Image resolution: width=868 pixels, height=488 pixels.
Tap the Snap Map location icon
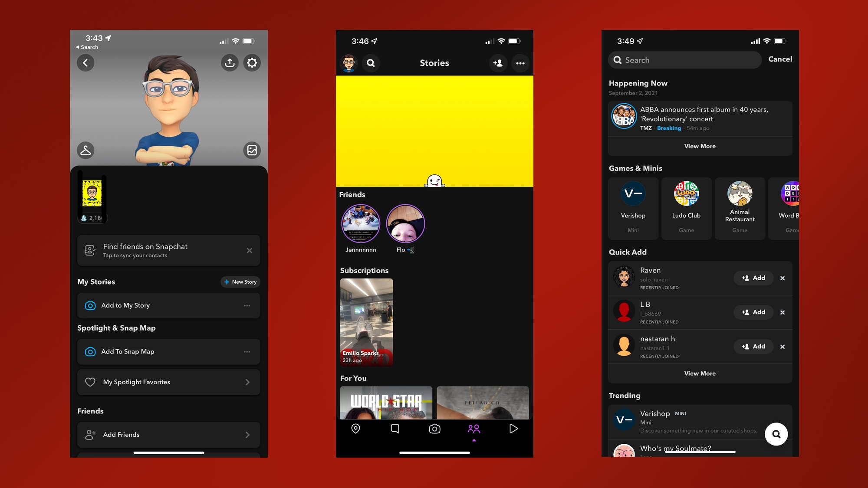point(356,428)
